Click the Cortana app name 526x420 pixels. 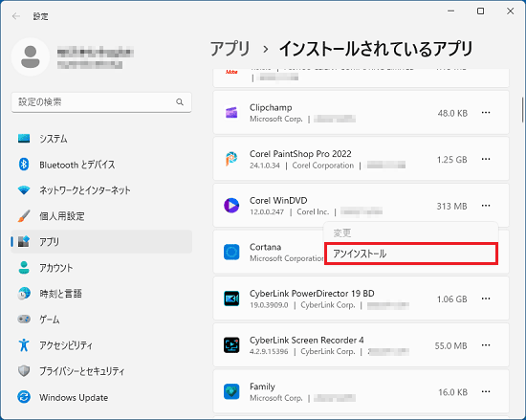pos(265,247)
